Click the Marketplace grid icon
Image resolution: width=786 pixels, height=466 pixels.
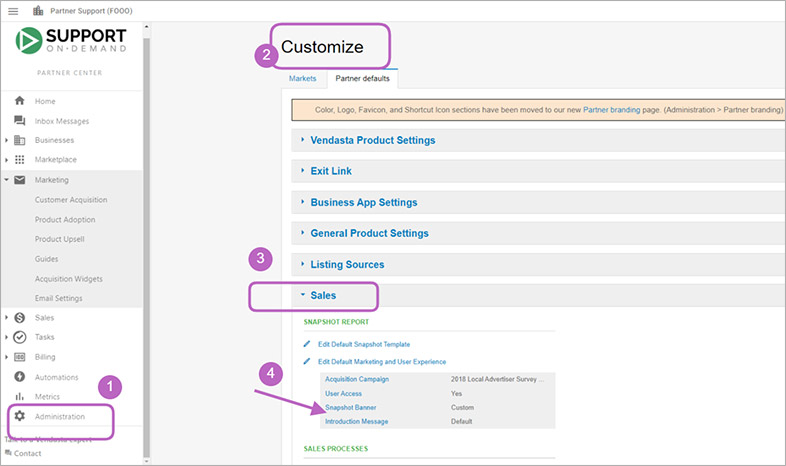tap(20, 160)
